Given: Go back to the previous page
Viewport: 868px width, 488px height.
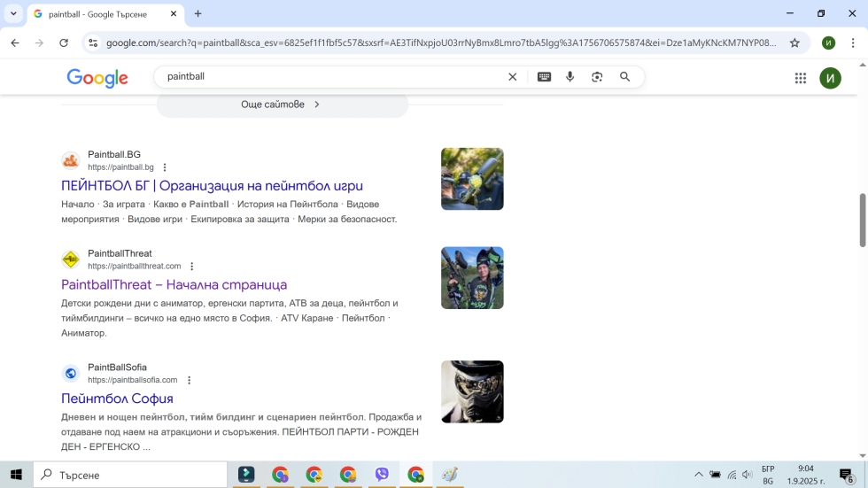Looking at the screenshot, I should 15,43.
